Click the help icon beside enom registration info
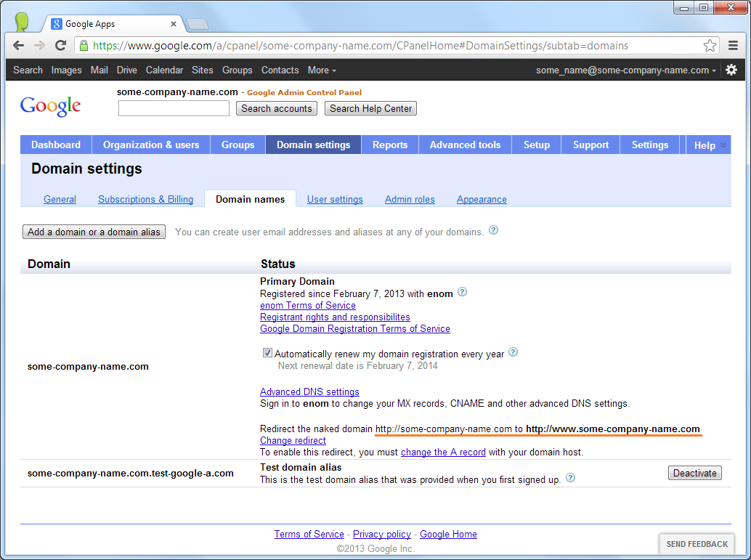The width and height of the screenshot is (751, 560). point(462,293)
